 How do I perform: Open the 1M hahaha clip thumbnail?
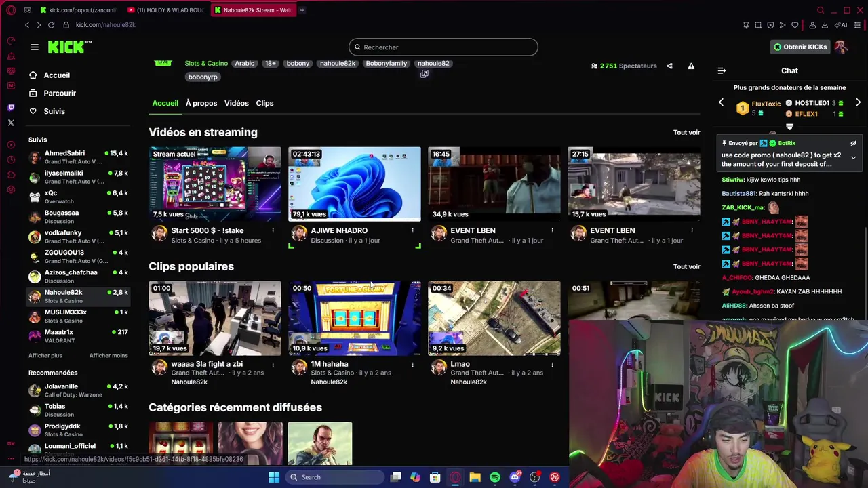pyautogui.click(x=355, y=318)
